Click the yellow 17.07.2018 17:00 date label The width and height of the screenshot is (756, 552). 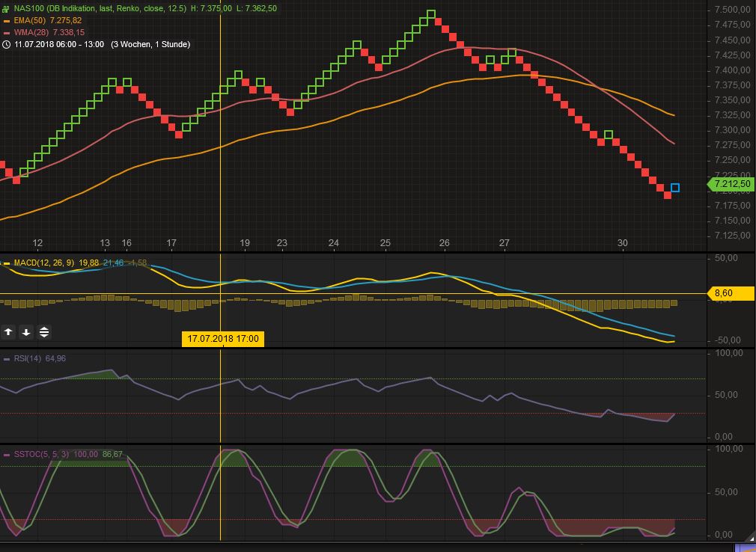point(224,338)
